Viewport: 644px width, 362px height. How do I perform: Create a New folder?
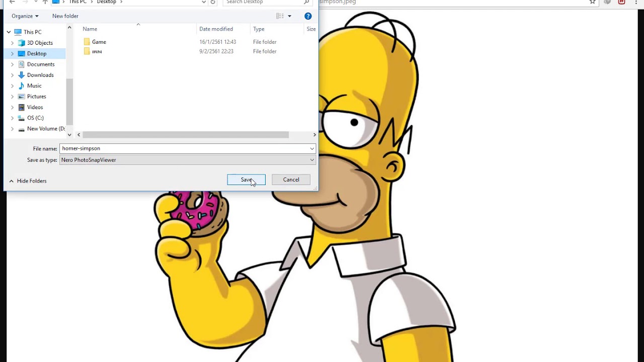pos(65,16)
